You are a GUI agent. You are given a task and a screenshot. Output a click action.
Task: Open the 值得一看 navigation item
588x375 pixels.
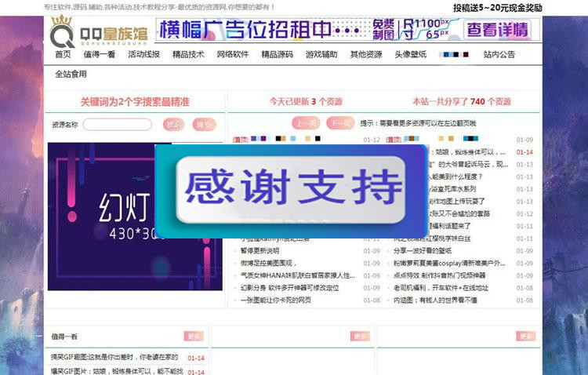[100, 54]
